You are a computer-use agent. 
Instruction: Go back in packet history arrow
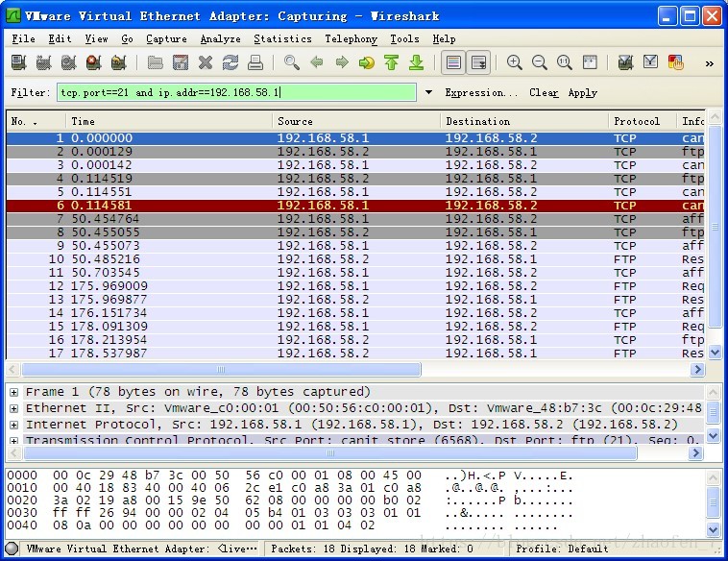tap(317, 62)
